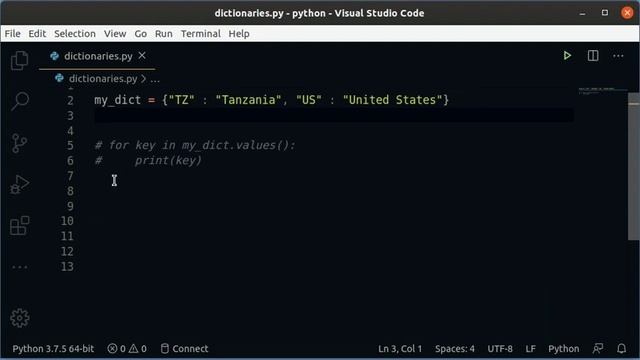Viewport: 640px width, 360px height.
Task: Change encoding via UTF-8
Action: (x=500, y=349)
